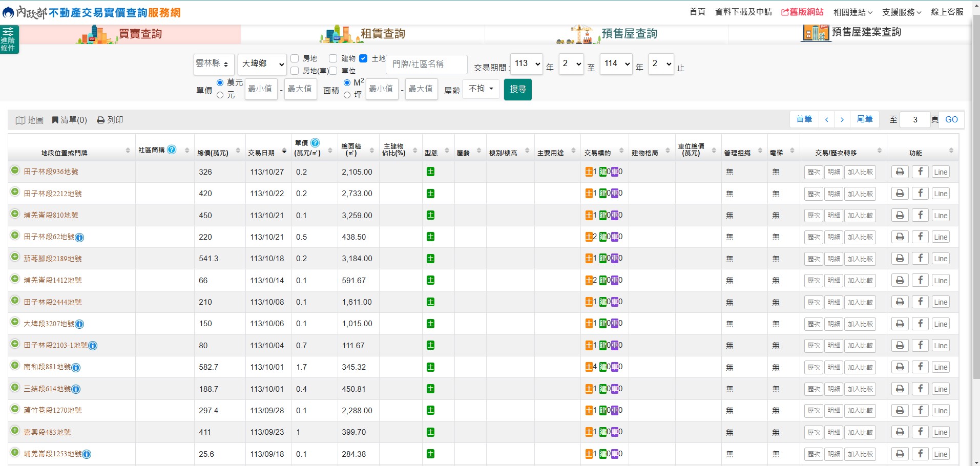Go to next page using right chevron
The height and width of the screenshot is (466, 980).
coord(842,120)
